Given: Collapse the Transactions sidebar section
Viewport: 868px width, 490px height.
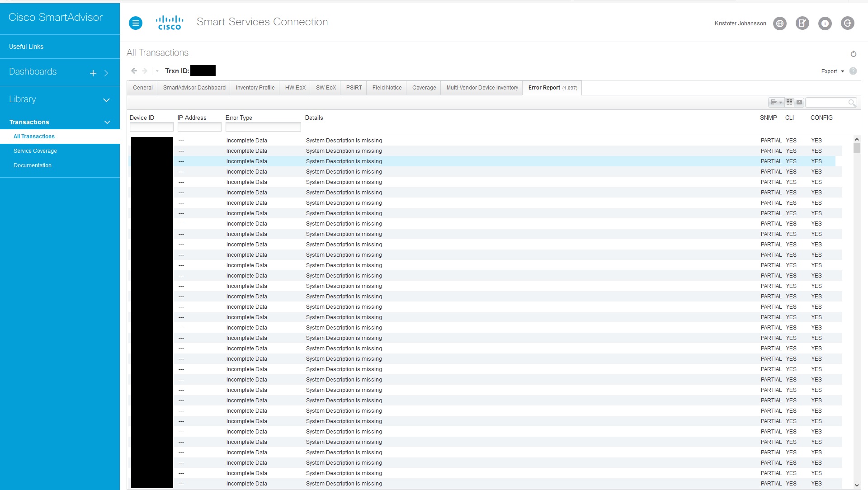Looking at the screenshot, I should click(107, 122).
